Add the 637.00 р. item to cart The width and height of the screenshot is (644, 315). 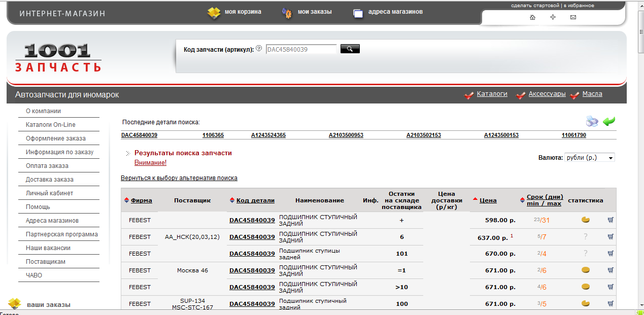tap(611, 237)
